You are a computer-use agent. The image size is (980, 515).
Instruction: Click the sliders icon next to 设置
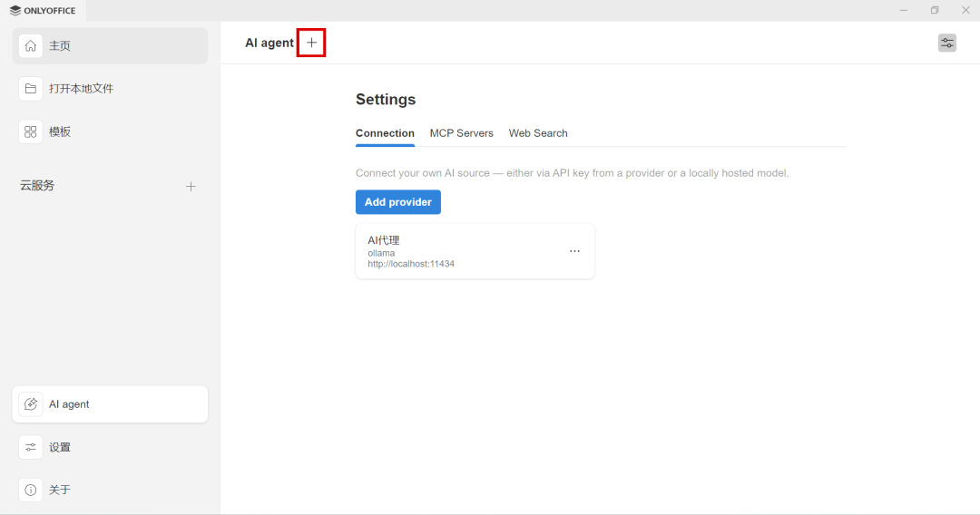[x=31, y=447]
